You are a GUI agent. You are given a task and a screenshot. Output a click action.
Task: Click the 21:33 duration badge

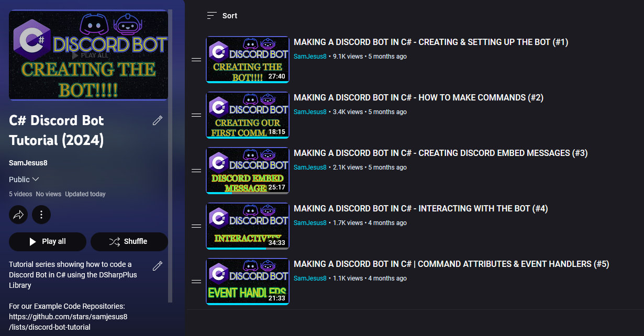pyautogui.click(x=276, y=298)
